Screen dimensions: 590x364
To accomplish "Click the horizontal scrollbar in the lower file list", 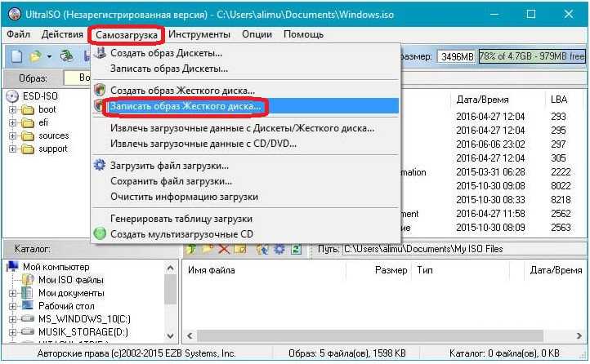I will [370, 335].
